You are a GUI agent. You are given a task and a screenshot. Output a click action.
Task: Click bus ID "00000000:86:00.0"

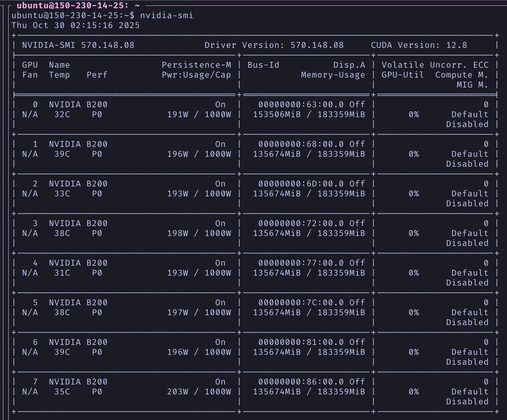pyautogui.click(x=301, y=382)
